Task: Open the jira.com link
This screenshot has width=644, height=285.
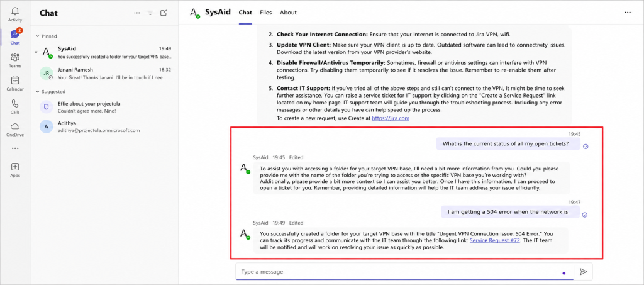Action: click(391, 118)
